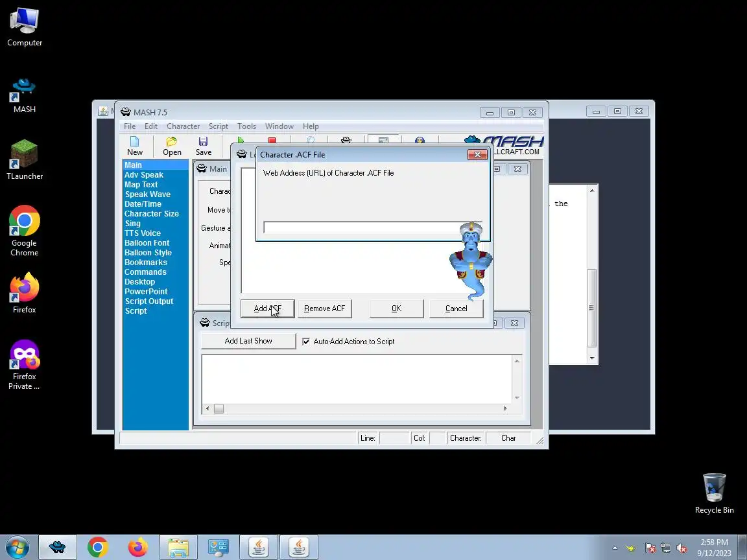Open the File menu
Viewport: 747px width, 560px height.
(130, 126)
